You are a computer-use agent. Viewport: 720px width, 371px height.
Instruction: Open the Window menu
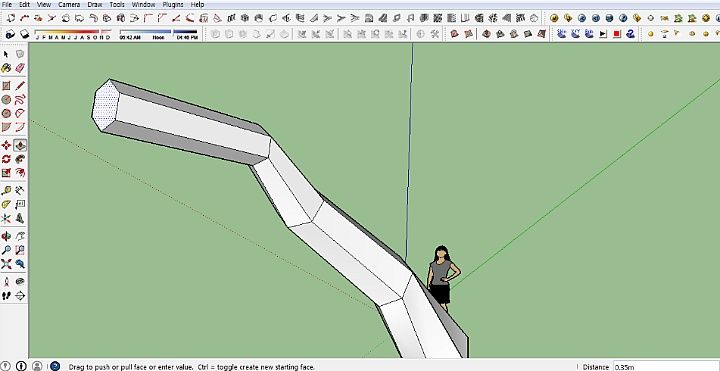(143, 4)
